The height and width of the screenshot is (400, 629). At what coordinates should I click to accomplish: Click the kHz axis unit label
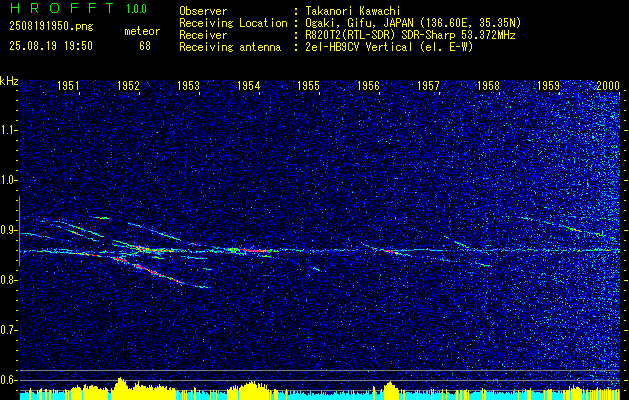9,81
